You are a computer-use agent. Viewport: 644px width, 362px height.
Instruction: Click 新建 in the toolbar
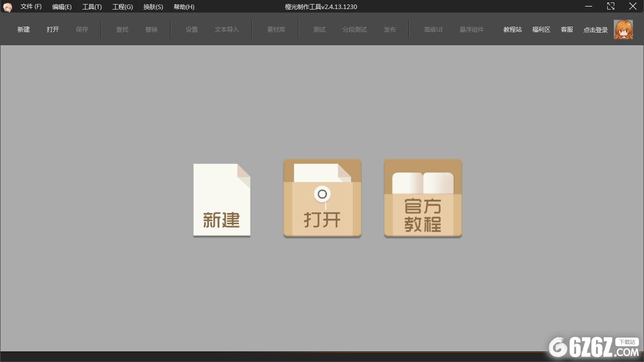tap(24, 30)
